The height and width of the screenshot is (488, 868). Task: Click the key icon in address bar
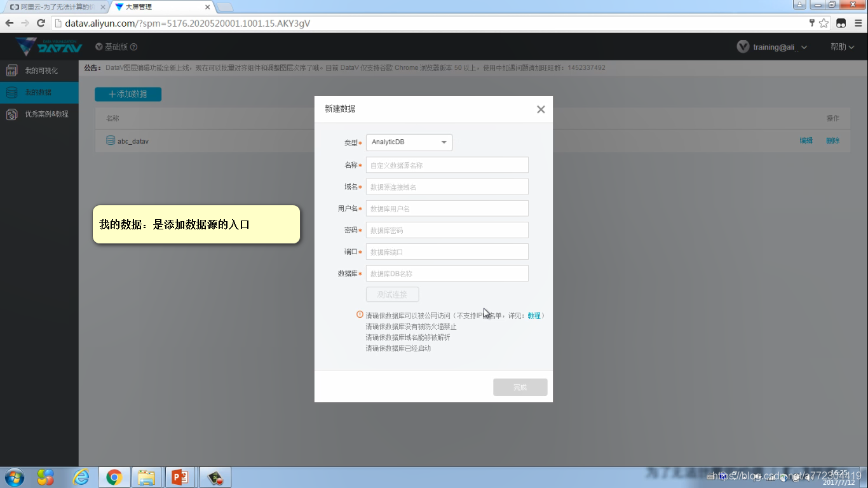pyautogui.click(x=811, y=23)
